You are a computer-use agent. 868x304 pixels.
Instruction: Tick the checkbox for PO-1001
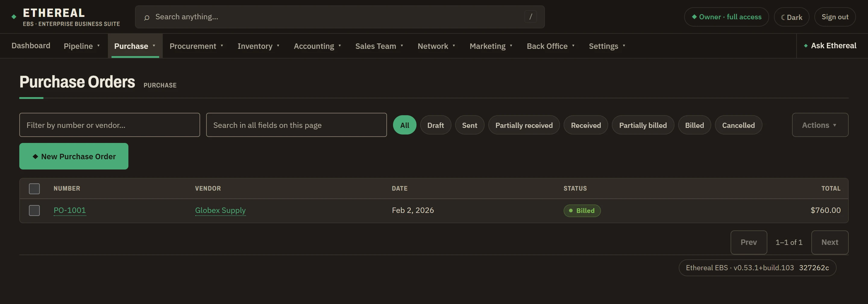point(34,210)
